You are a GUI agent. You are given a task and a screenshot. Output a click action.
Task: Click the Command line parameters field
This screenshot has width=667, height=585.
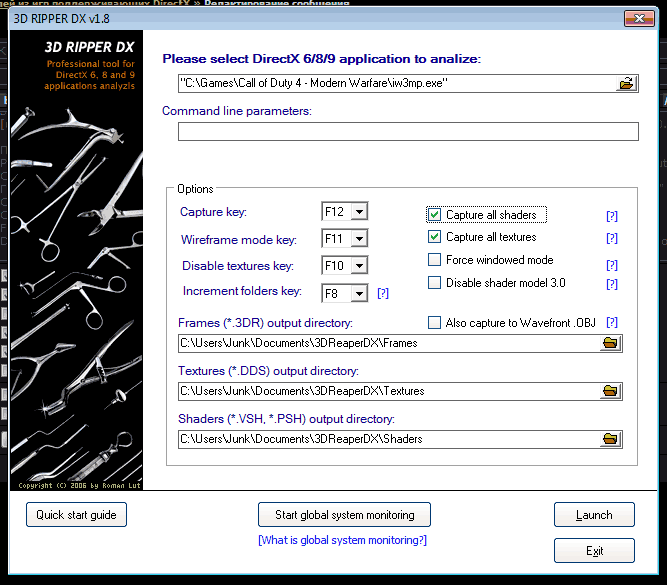[408, 131]
